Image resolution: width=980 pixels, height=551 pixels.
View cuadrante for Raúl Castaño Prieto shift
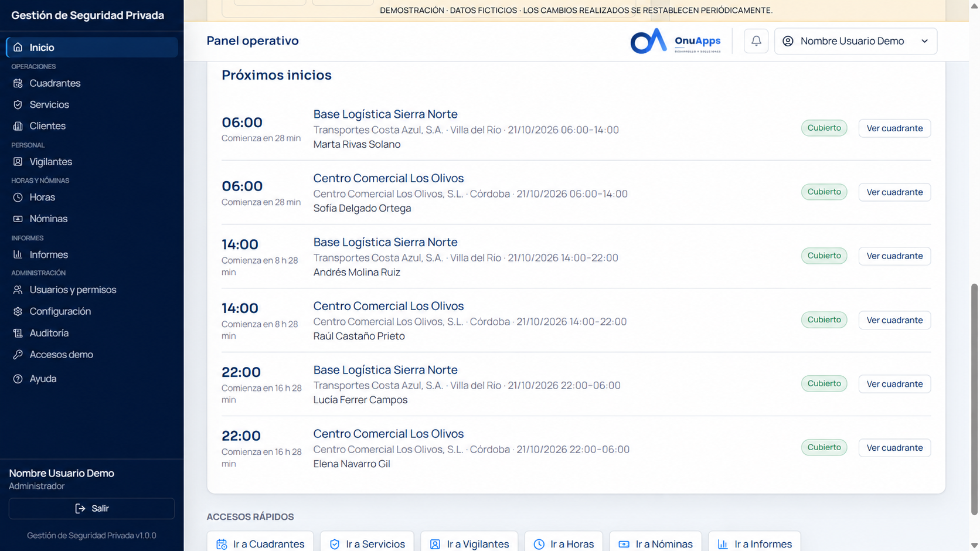point(894,320)
